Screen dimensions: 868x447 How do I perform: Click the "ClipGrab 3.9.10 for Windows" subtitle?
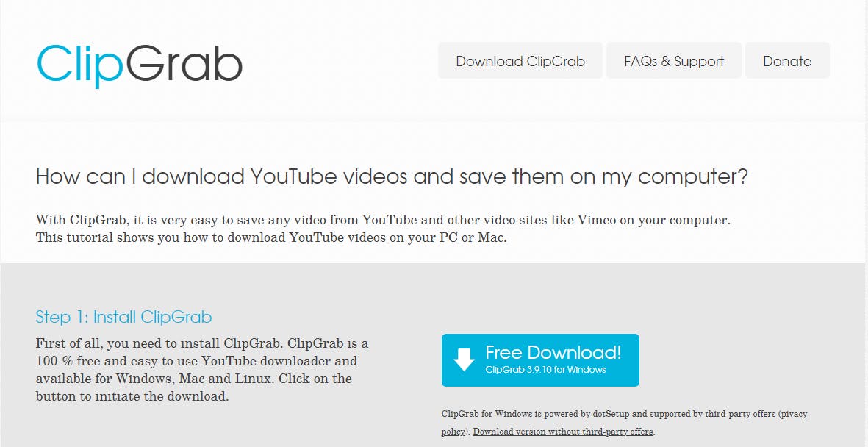coord(545,370)
